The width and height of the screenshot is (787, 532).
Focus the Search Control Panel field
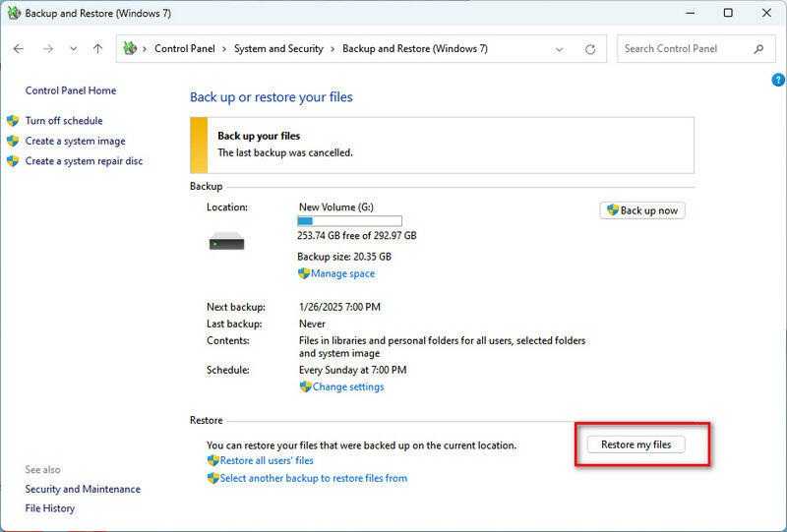(684, 48)
